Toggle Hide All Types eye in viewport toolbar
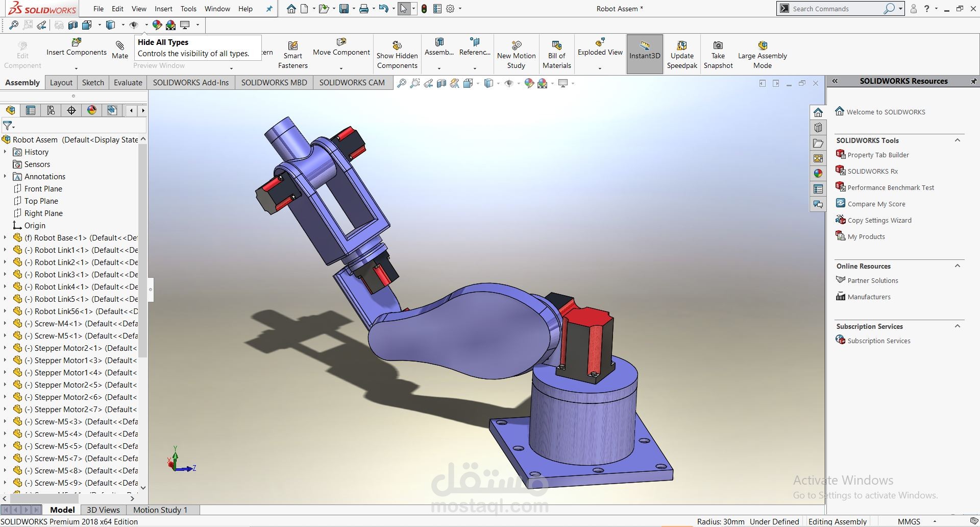This screenshot has height=527, width=980. pos(509,83)
